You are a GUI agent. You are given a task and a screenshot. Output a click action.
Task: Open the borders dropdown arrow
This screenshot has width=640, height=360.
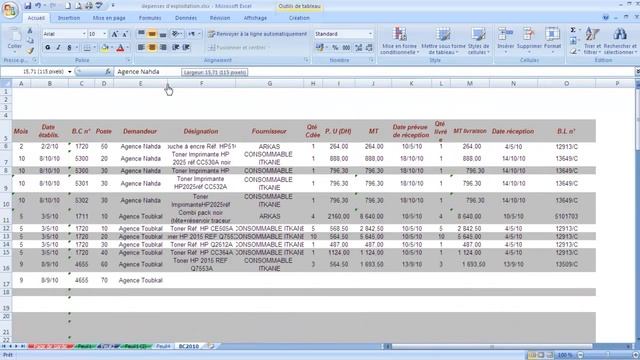pyautogui.click(x=94, y=48)
